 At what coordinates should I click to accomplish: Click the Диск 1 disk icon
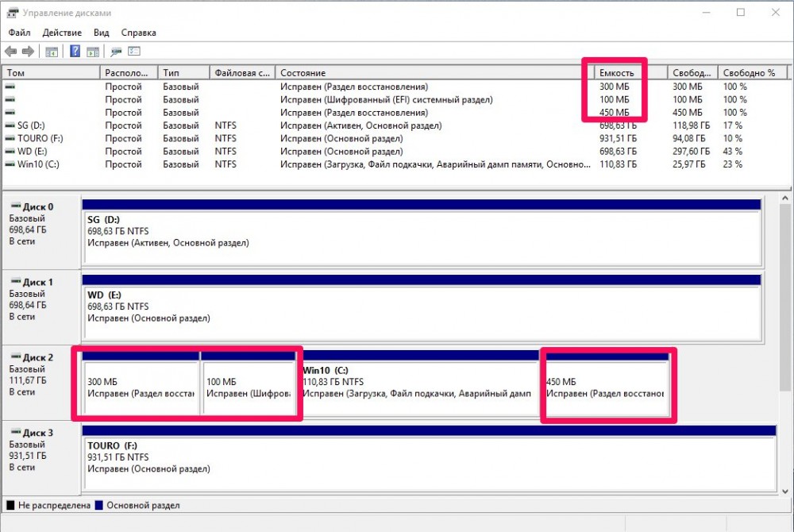point(16,281)
